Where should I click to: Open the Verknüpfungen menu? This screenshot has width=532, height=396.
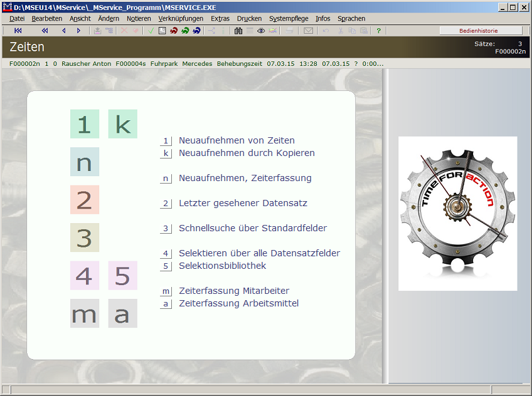[x=181, y=19]
